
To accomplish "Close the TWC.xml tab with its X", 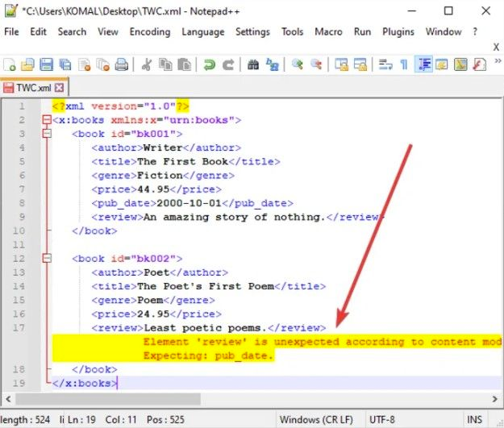I will click(59, 87).
